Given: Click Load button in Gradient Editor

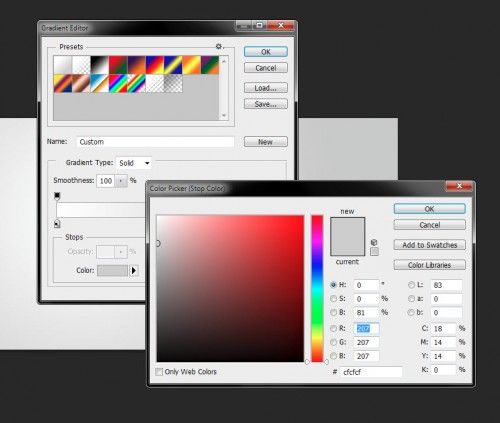Looking at the screenshot, I should click(x=266, y=88).
